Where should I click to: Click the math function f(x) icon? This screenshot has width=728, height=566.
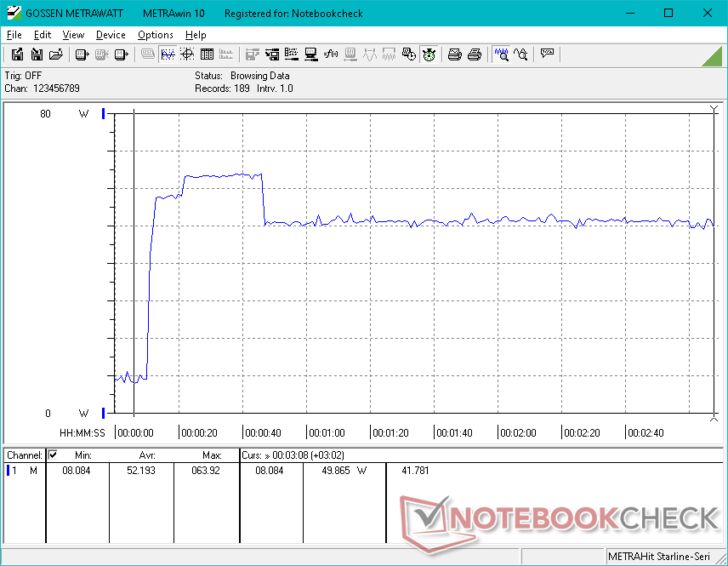pos(331,54)
